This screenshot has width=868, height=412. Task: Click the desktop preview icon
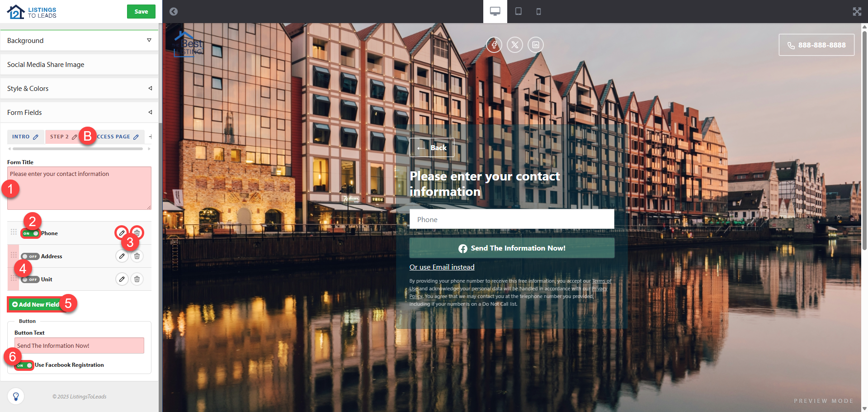495,11
